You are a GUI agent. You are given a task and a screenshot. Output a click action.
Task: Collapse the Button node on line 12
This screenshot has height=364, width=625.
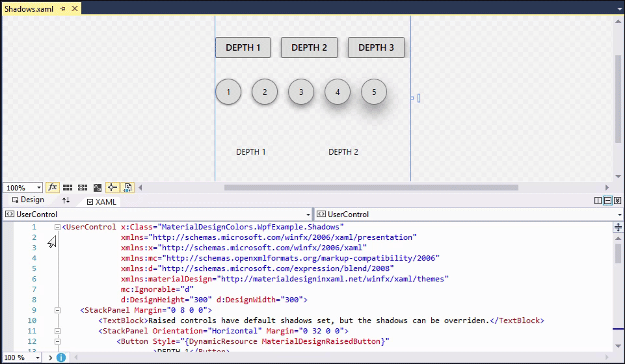tap(57, 341)
